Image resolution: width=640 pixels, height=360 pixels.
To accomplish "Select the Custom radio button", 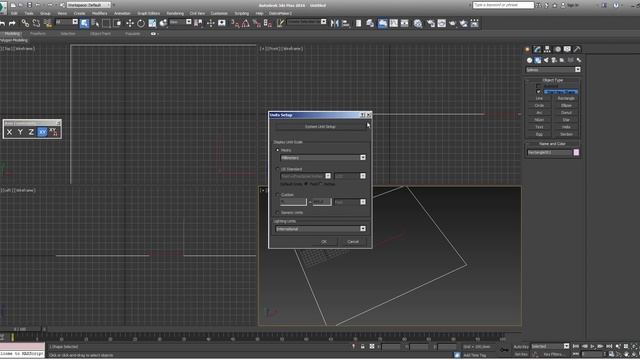I will pyautogui.click(x=278, y=195).
